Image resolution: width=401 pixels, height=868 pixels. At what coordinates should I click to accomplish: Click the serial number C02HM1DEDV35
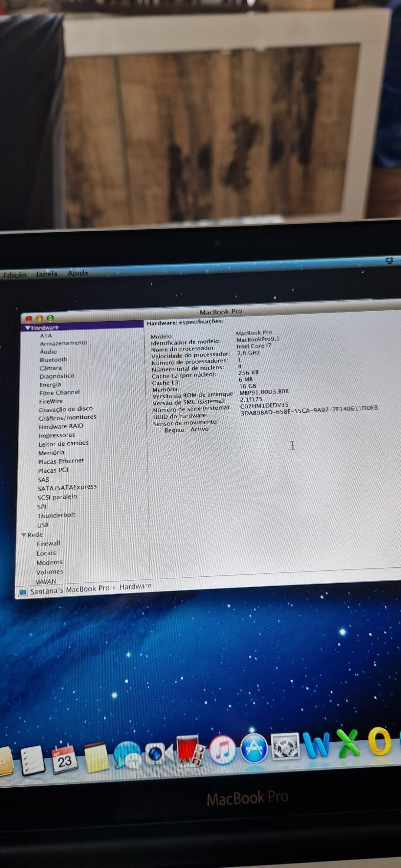point(264,405)
